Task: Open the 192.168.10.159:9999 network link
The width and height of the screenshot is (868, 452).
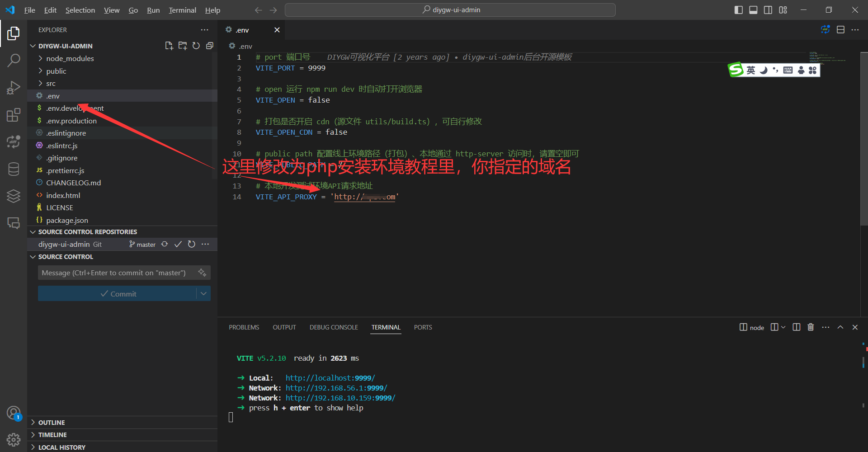Action: [340, 398]
